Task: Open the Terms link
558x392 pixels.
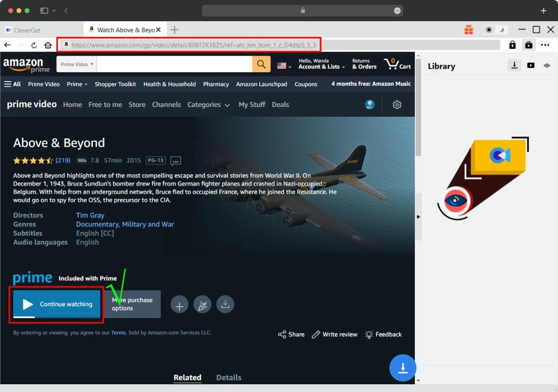Action: tap(118, 333)
